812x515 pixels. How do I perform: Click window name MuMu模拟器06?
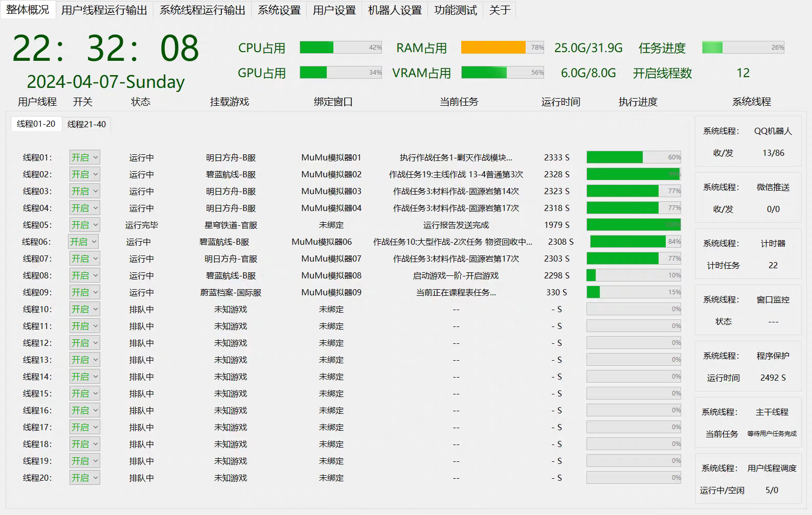pos(322,242)
